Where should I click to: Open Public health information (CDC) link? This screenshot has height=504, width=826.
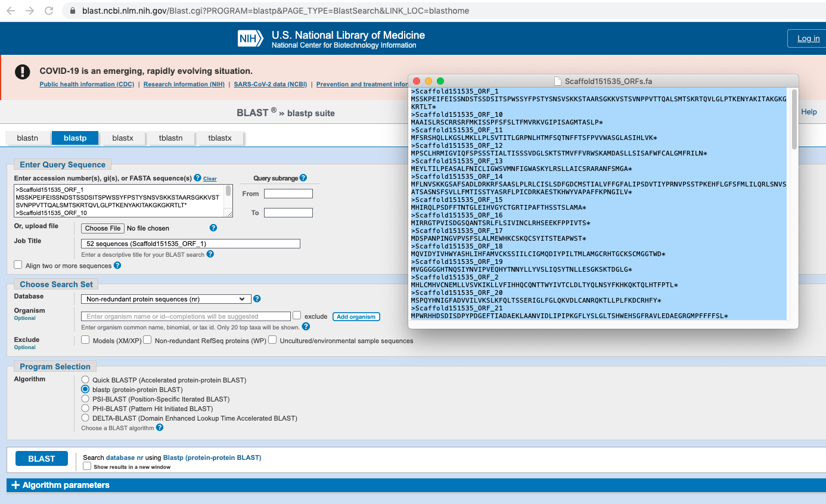click(87, 84)
